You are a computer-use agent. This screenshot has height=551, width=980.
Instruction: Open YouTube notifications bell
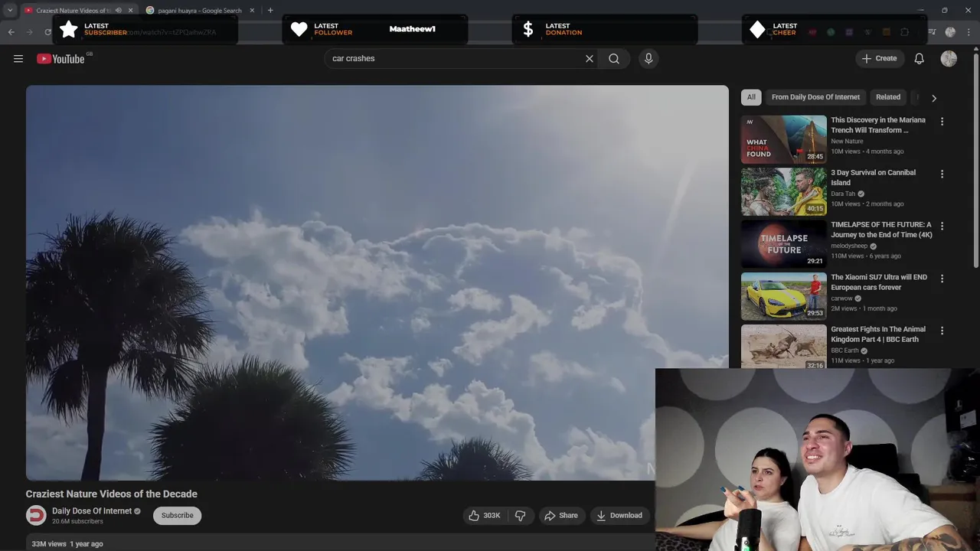tap(920, 59)
